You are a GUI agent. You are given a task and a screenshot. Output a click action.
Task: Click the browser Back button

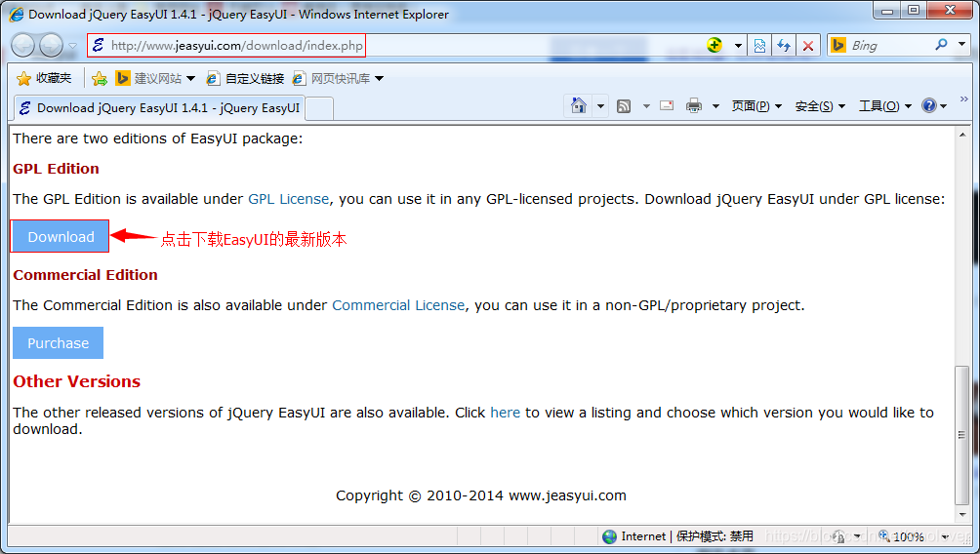click(x=23, y=45)
